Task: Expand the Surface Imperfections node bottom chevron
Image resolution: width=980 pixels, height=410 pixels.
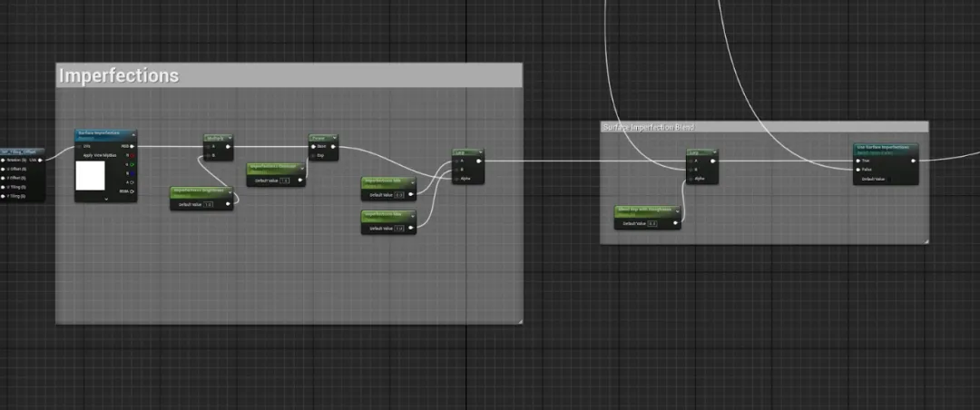Action: coord(106,199)
